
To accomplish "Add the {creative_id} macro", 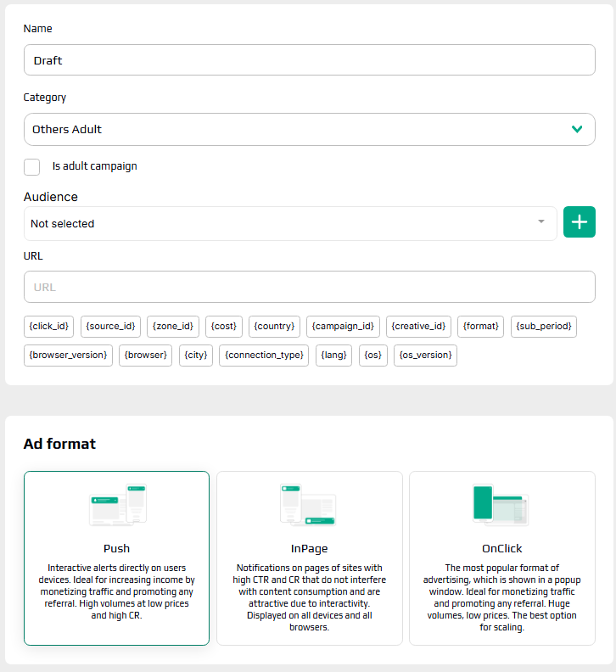I will pos(418,327).
